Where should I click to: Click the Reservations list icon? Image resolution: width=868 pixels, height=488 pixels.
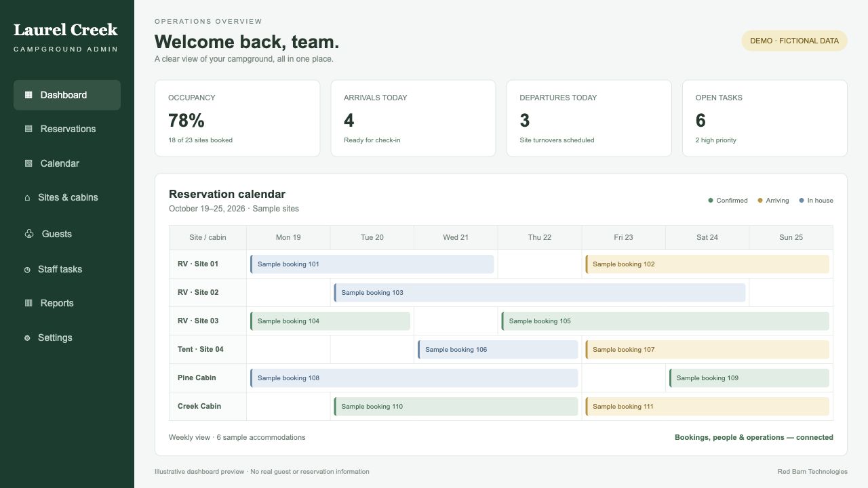(x=28, y=129)
